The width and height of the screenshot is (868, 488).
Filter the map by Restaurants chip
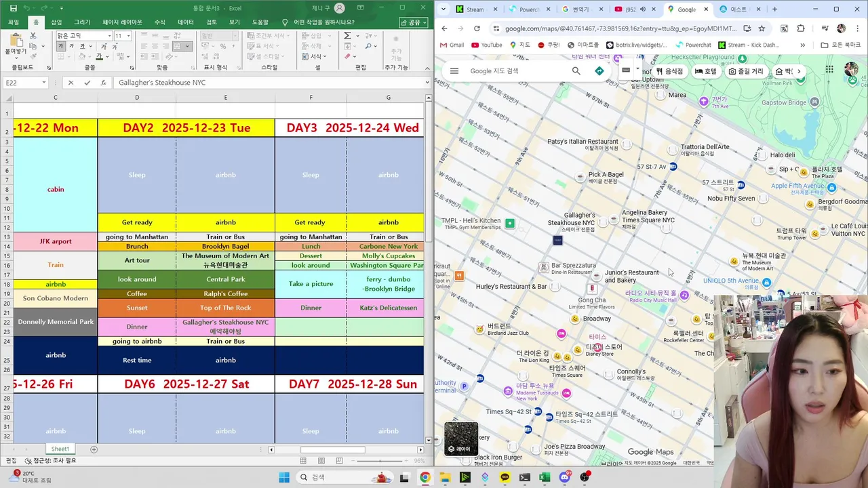coord(670,71)
